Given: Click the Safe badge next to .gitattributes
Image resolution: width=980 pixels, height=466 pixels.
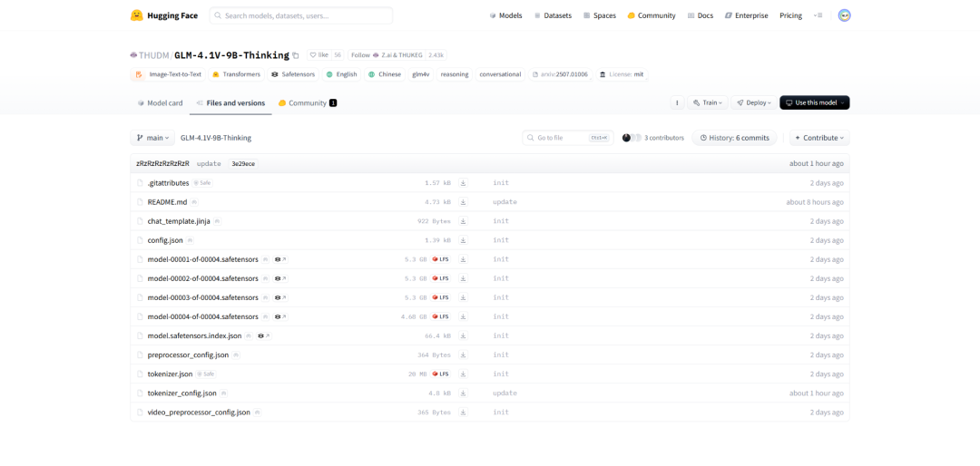Looking at the screenshot, I should (202, 183).
